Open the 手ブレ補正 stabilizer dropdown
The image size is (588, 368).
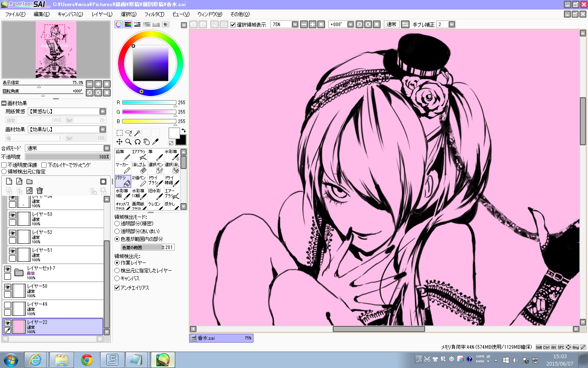452,25
